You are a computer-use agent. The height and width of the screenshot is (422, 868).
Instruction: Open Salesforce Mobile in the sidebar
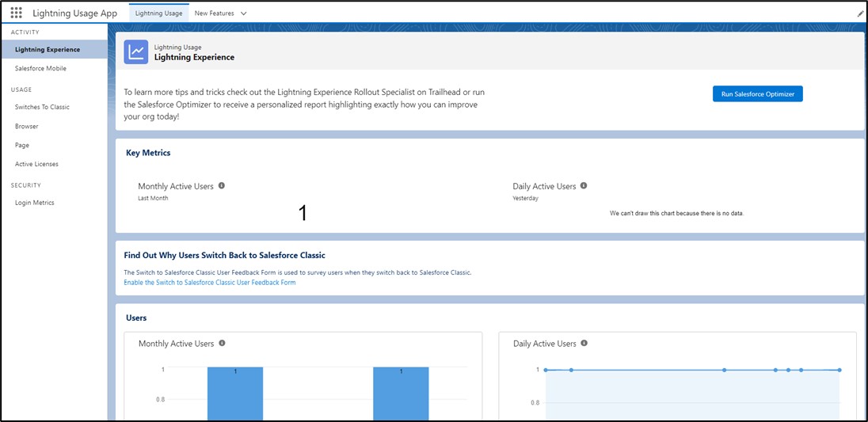click(41, 69)
